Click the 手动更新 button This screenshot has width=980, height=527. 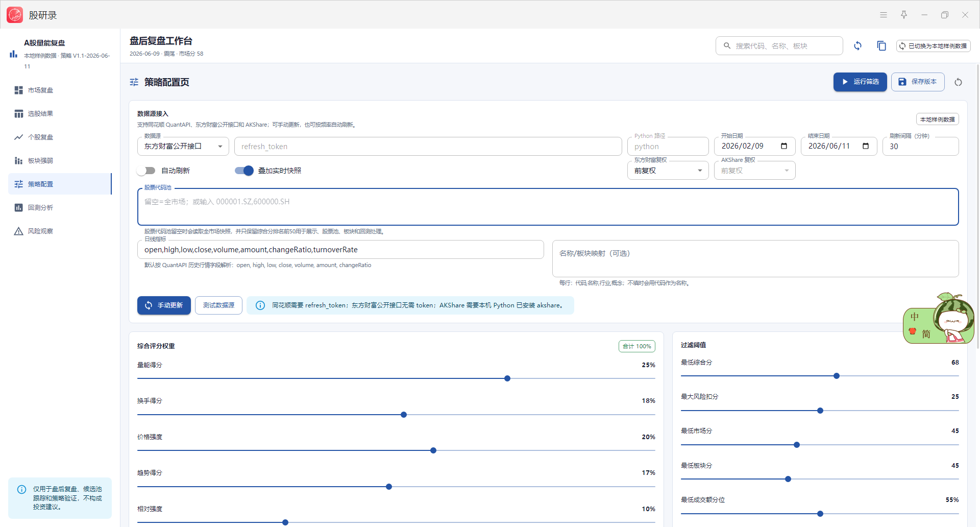click(164, 305)
